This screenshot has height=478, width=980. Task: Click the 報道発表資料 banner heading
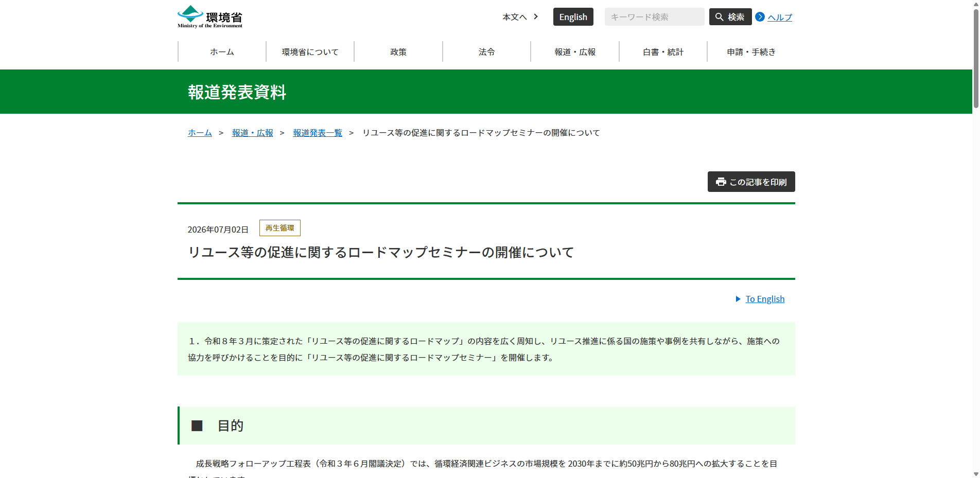(x=237, y=92)
